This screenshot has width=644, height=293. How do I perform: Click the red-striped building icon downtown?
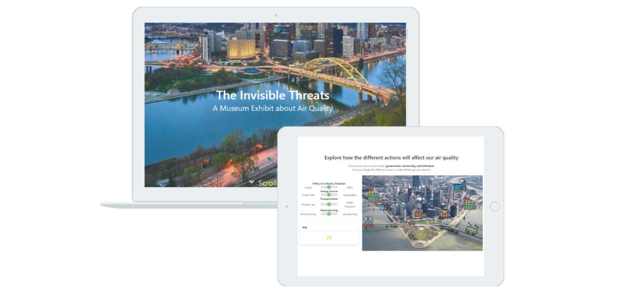(x=419, y=214)
